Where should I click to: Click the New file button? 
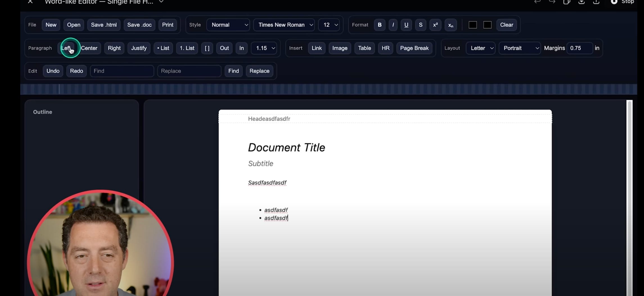[51, 25]
